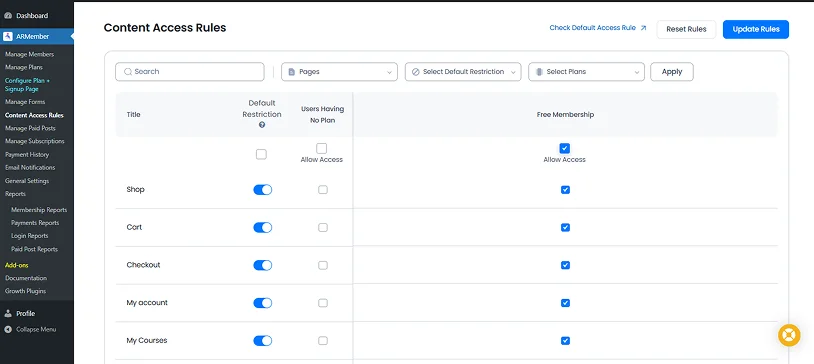Uncheck Free Membership access for My account
The width and height of the screenshot is (814, 364).
(565, 303)
